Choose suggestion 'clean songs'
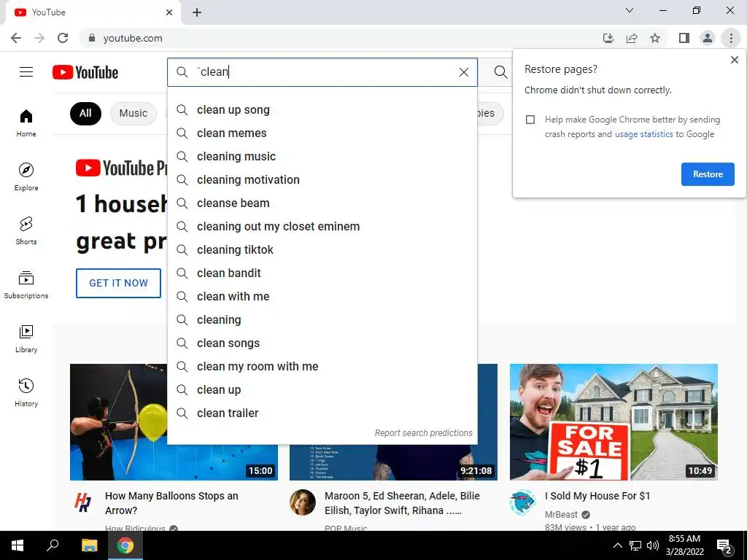 322,343
